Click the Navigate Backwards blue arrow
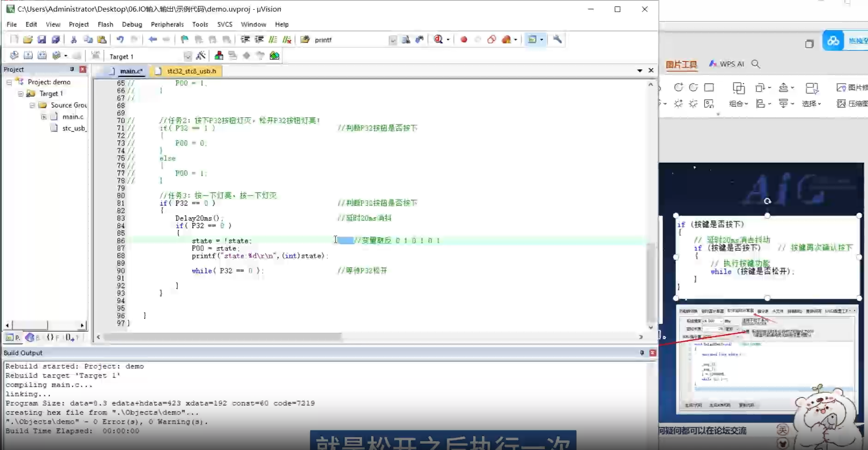The width and height of the screenshot is (868, 450). coord(153,40)
